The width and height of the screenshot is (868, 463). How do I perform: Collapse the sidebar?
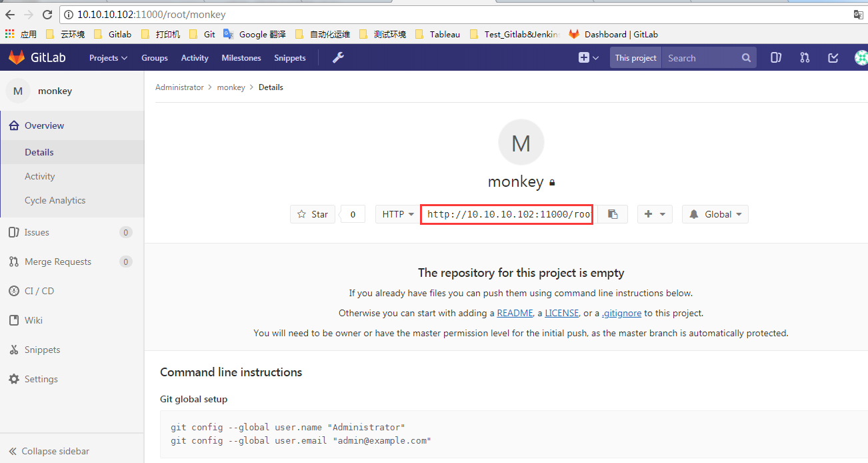tap(72, 451)
